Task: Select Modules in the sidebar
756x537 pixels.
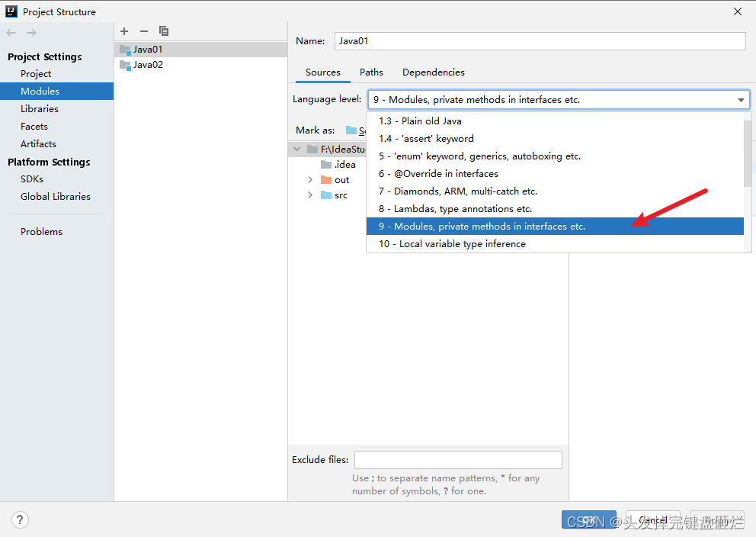Action: (56, 92)
